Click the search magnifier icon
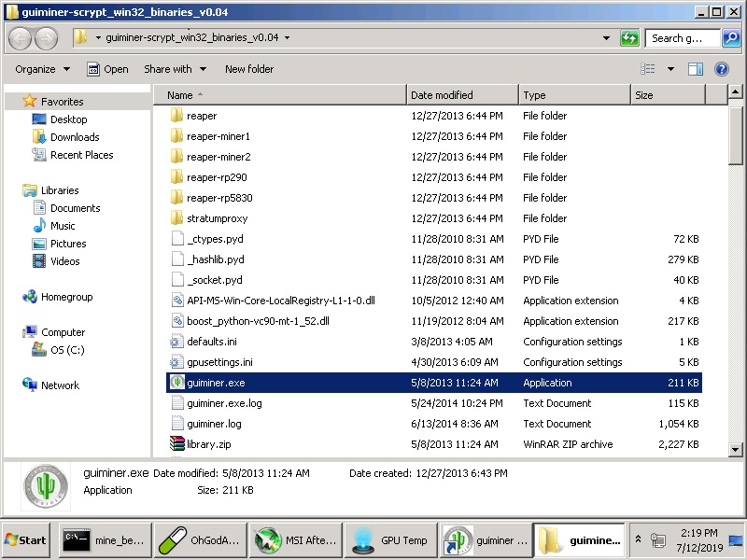This screenshot has width=747, height=560. coord(731,38)
